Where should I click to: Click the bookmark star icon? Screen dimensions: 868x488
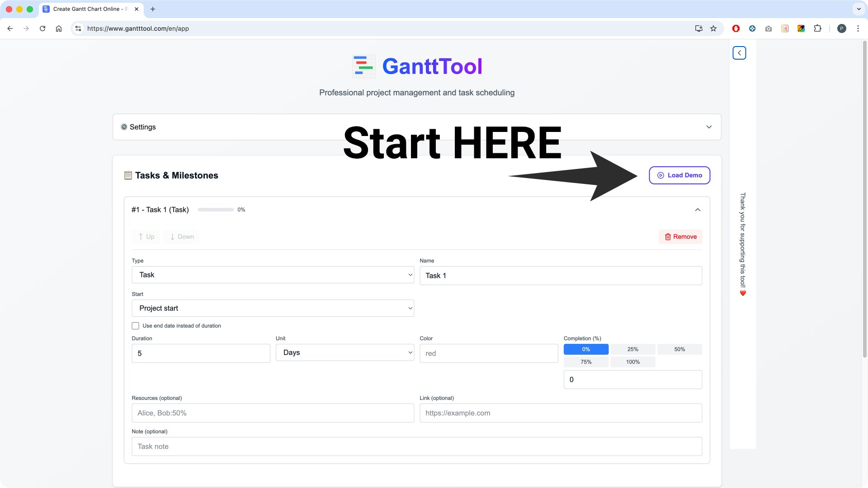coord(713,28)
